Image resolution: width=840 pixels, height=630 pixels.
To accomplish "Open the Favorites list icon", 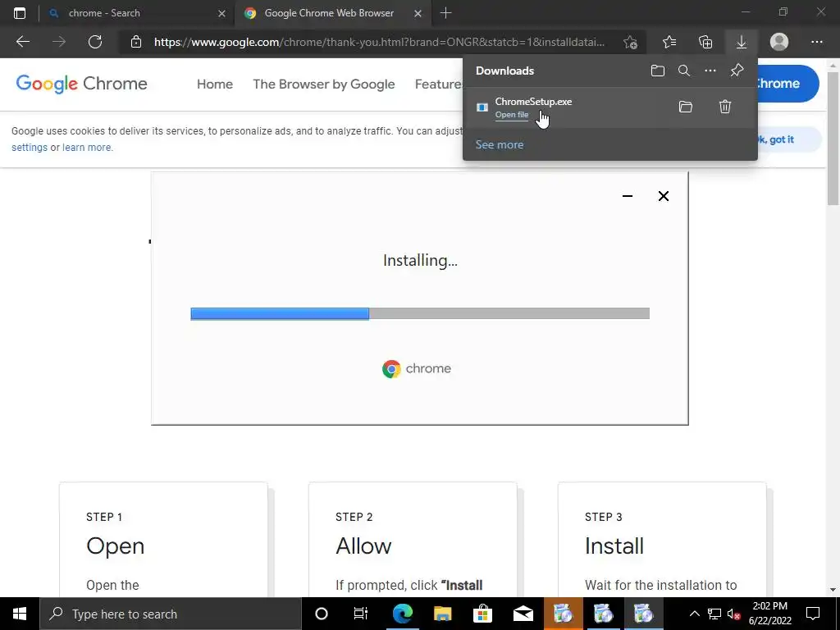I will pos(669,42).
